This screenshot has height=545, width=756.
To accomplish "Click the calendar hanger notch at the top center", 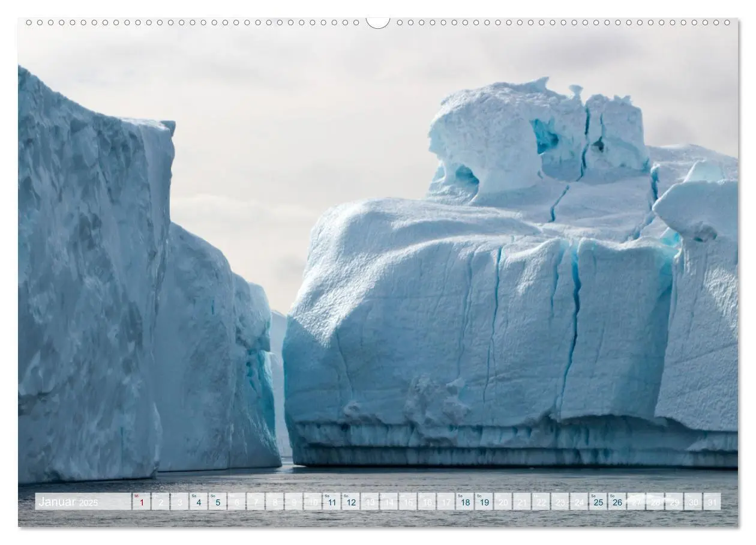I will [x=378, y=22].
